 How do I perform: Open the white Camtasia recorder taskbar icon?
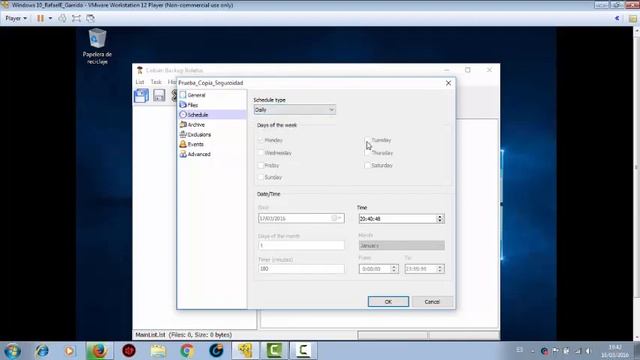[x=303, y=351]
